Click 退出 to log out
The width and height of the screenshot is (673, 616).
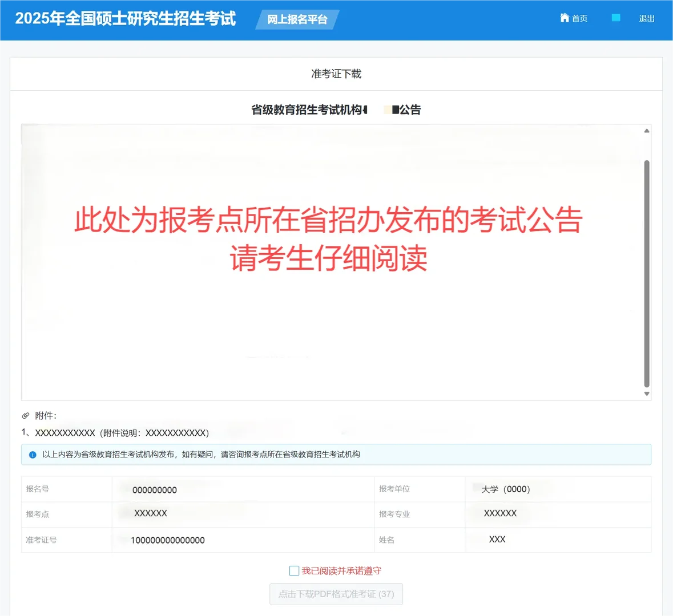click(646, 18)
